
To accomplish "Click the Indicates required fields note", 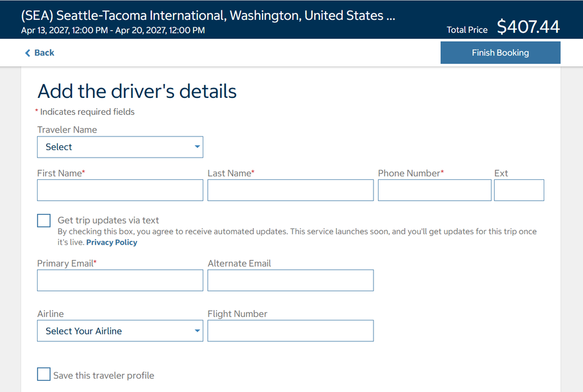I will coord(85,112).
